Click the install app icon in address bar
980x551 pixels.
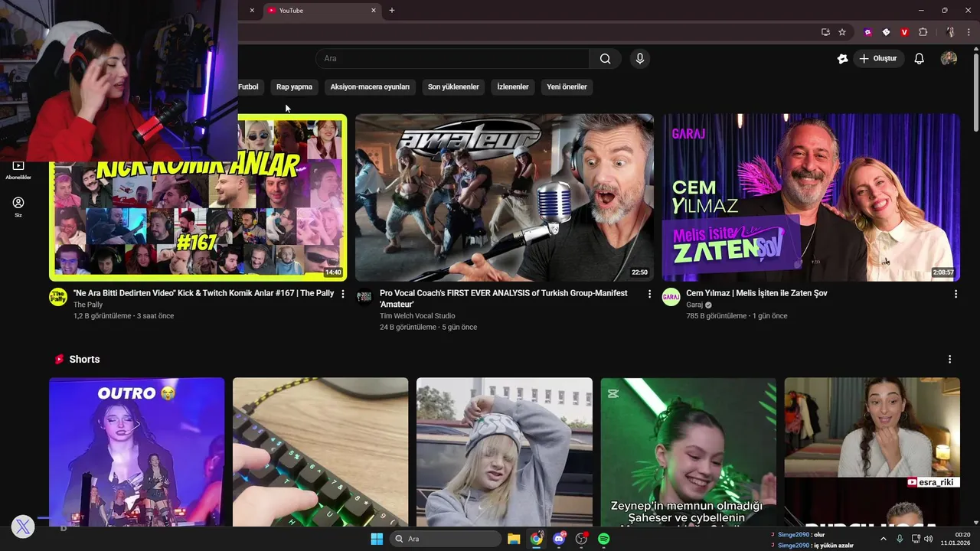point(825,32)
